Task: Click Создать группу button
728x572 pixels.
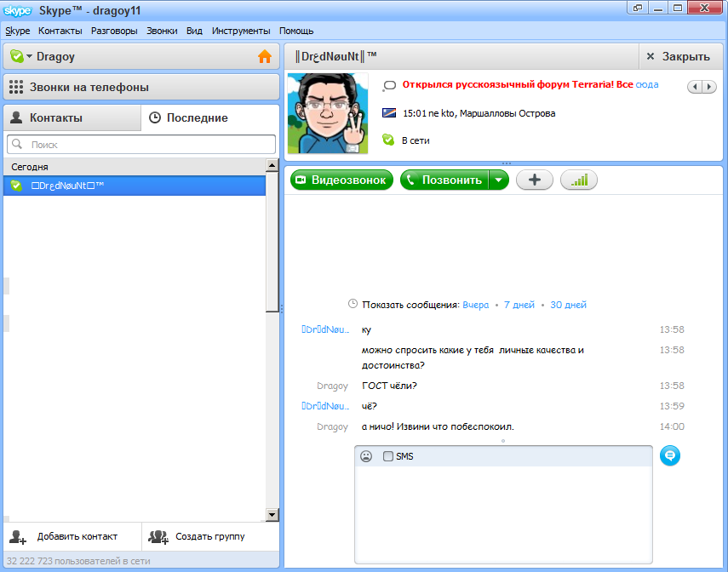Action: point(210,536)
